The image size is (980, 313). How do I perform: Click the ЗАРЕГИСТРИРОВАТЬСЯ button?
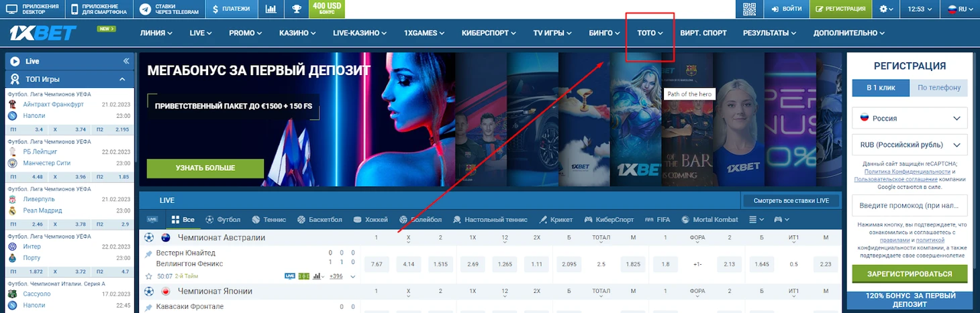(910, 274)
